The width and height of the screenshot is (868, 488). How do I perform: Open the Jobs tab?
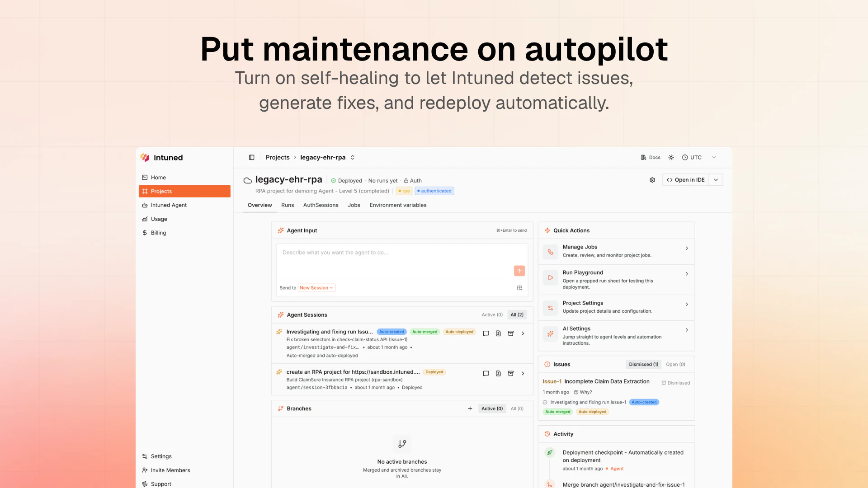tap(354, 205)
